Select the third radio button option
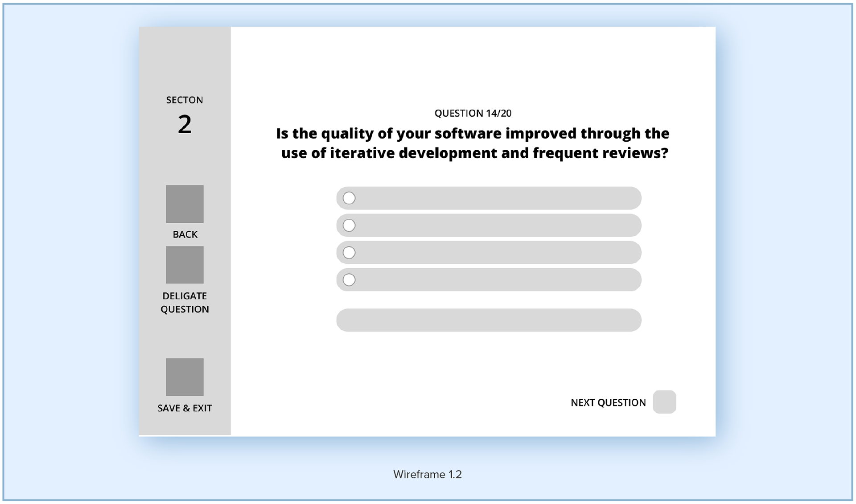The image size is (856, 504). pyautogui.click(x=349, y=253)
